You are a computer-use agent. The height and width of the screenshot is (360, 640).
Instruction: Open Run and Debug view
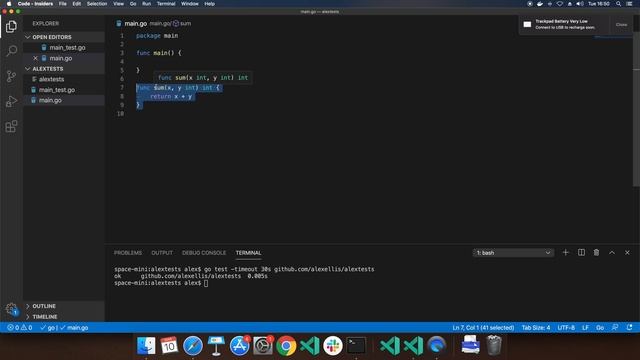[11, 101]
